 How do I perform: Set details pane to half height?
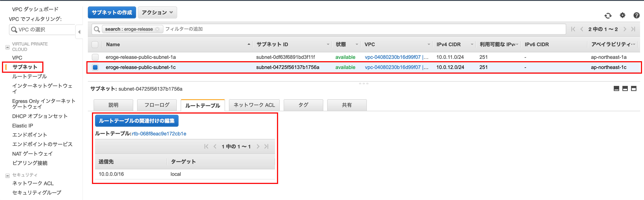click(x=625, y=88)
